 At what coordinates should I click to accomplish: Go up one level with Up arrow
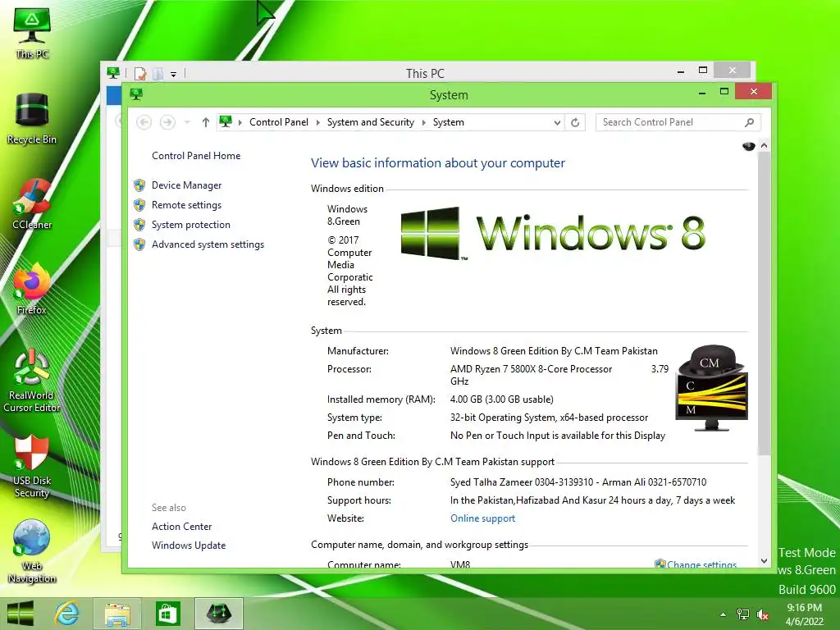click(205, 122)
